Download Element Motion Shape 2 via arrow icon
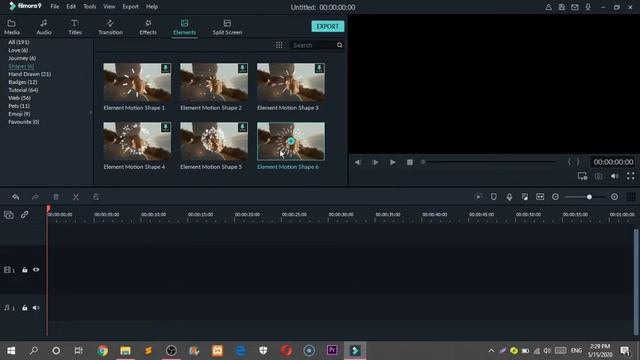 click(x=242, y=68)
